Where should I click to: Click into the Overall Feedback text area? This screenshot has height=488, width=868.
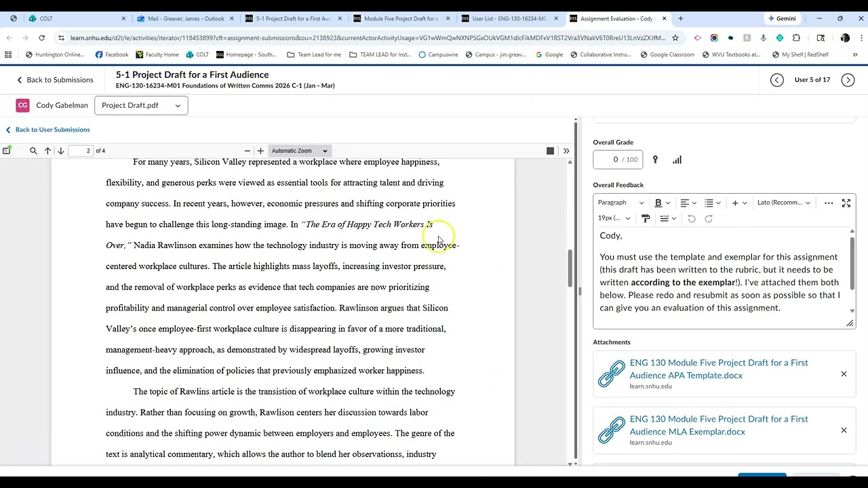point(720,278)
